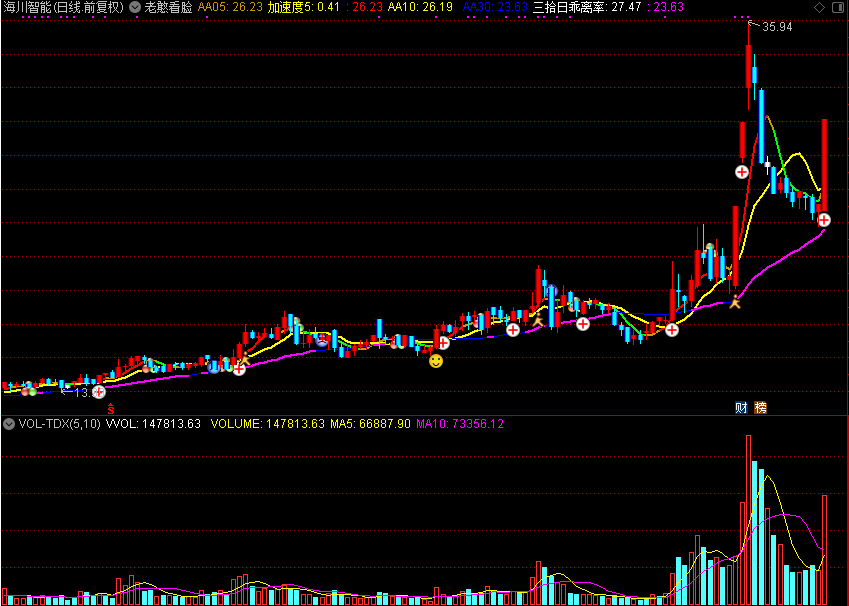This screenshot has height=606, width=849.
Task: Click the 三拾日乖离率 label
Action: tap(586, 7)
